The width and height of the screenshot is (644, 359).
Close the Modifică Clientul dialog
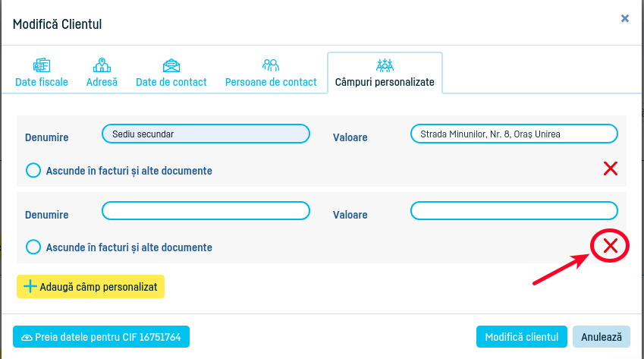[625, 18]
